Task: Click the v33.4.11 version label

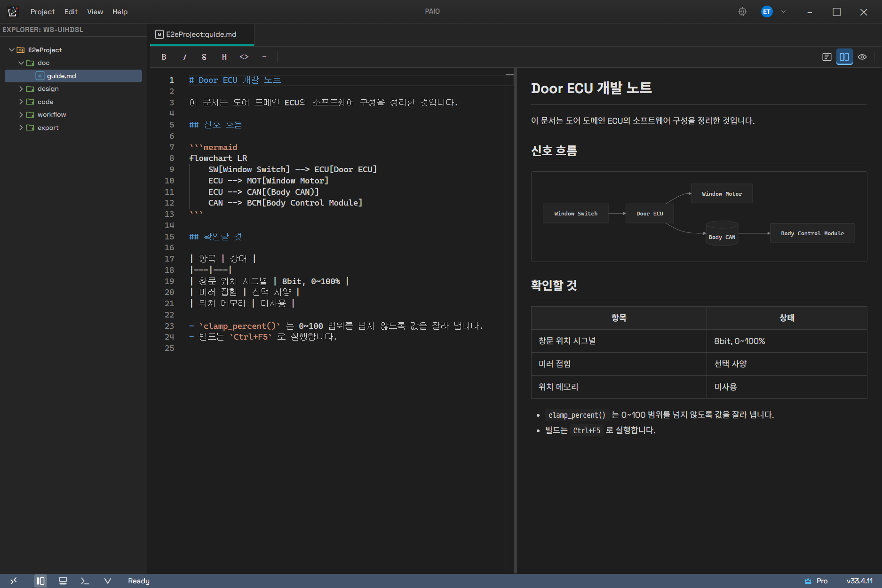Action: tap(859, 581)
